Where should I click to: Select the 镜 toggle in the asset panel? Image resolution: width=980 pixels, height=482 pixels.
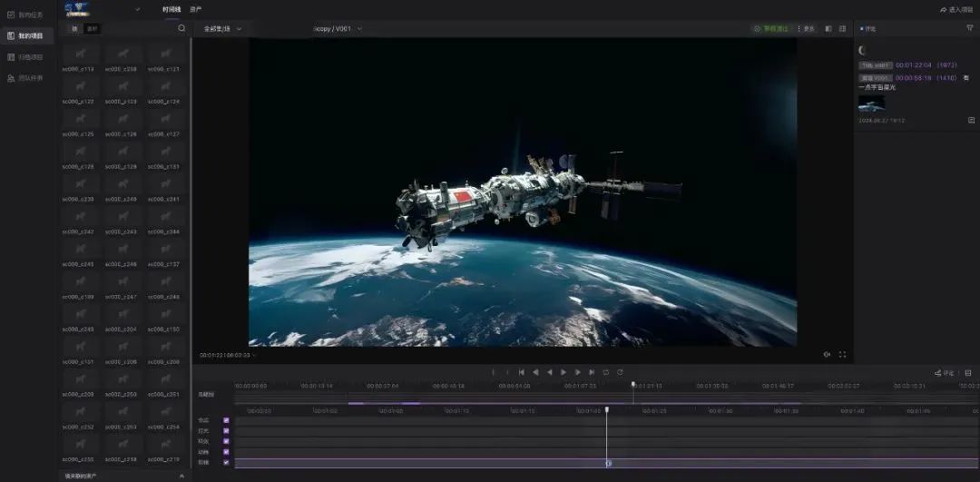[x=75, y=29]
